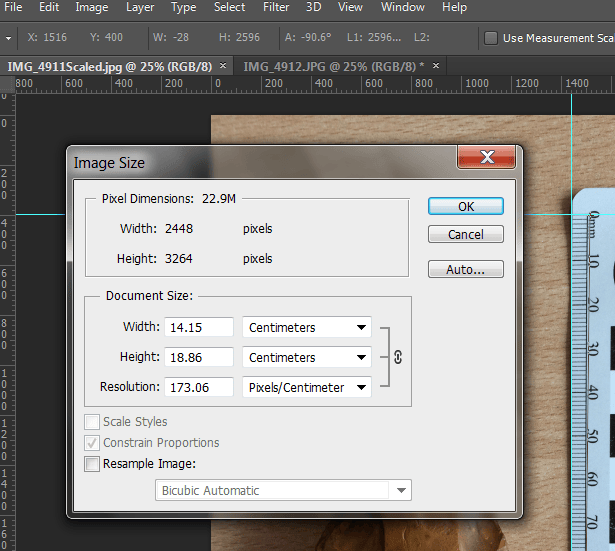The width and height of the screenshot is (615, 551).
Task: Click the pixel Width value 2448
Action: coord(179,229)
